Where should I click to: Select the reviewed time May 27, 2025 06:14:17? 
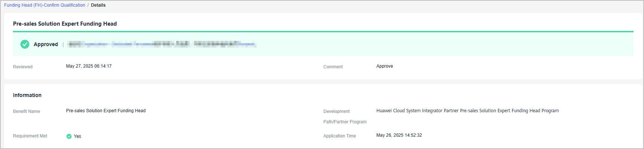pos(89,66)
